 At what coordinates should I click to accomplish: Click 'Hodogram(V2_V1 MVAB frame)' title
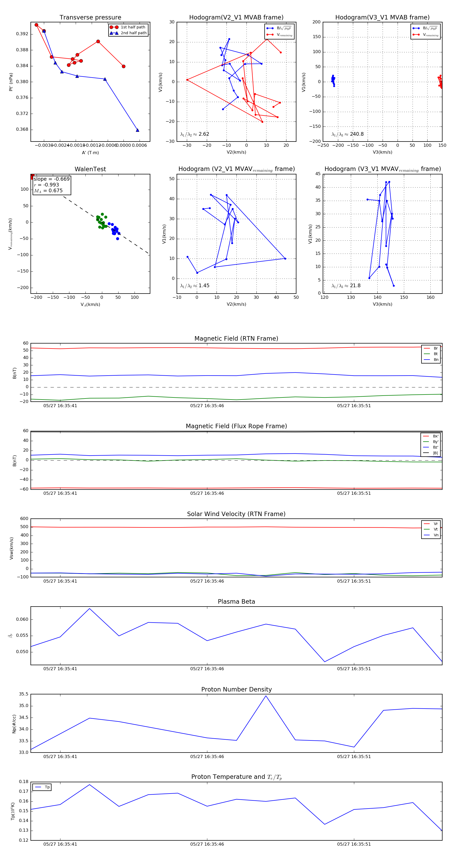pos(236,18)
